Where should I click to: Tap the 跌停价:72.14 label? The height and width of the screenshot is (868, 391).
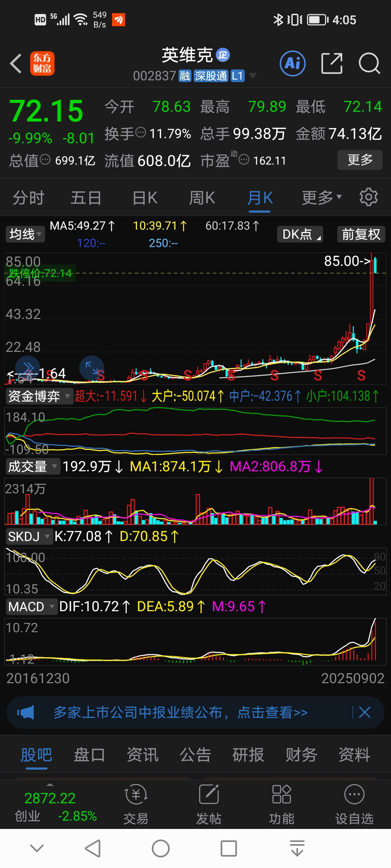(40, 273)
